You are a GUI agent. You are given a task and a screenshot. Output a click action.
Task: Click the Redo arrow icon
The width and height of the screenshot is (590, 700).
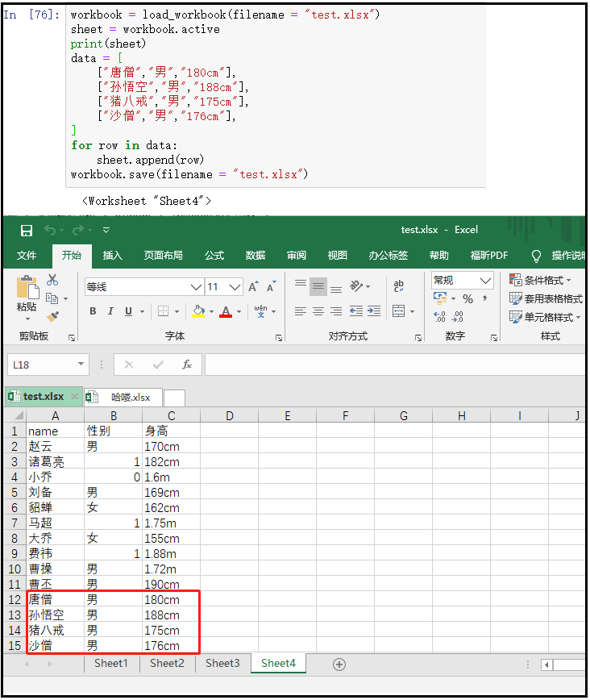pyautogui.click(x=78, y=231)
